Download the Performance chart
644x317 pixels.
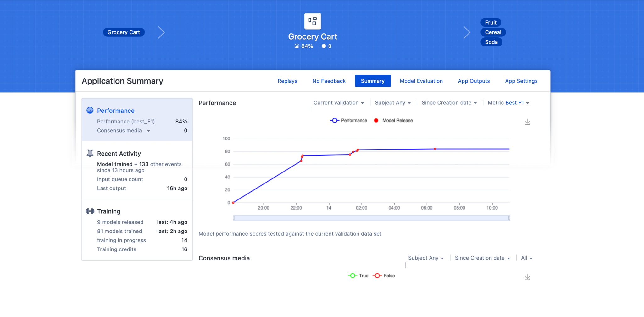(527, 122)
